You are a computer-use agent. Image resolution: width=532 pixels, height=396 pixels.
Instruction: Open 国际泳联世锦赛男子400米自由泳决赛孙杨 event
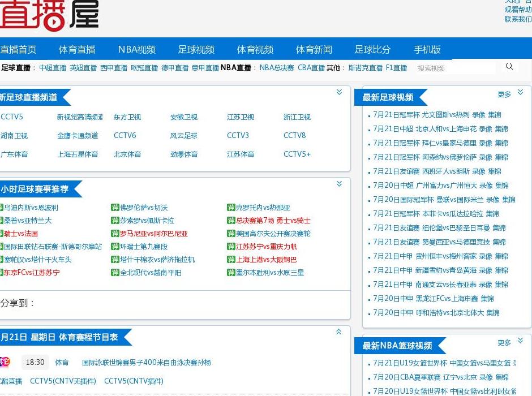coord(146,363)
